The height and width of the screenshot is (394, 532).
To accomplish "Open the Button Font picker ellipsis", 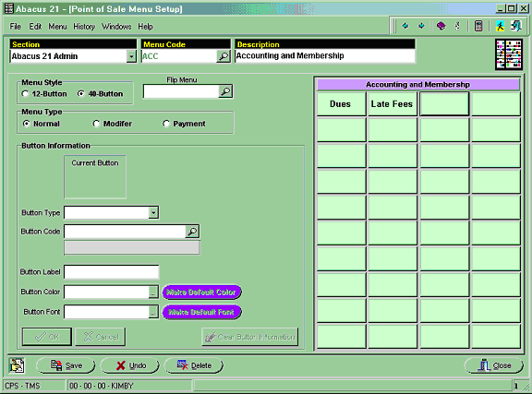I will tap(153, 312).
